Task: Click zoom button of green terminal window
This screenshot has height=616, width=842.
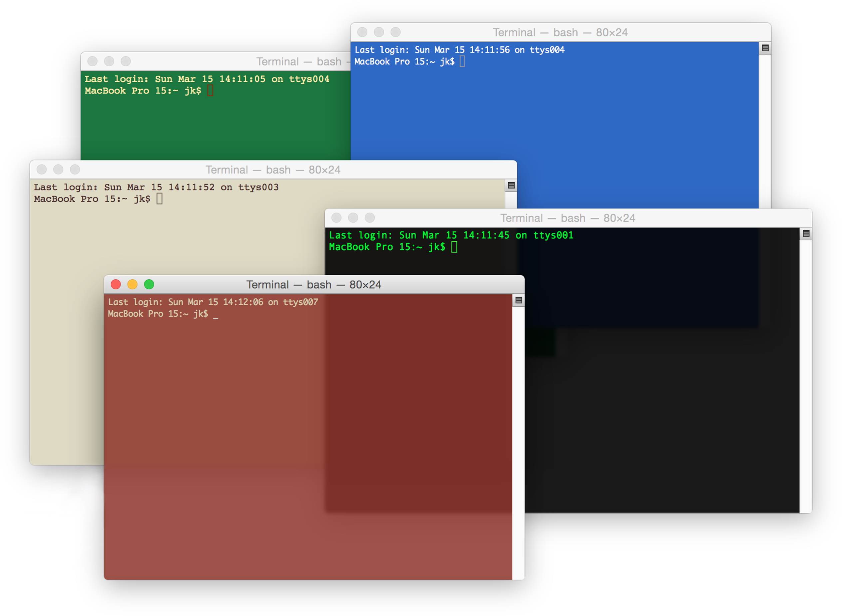Action: pos(126,61)
